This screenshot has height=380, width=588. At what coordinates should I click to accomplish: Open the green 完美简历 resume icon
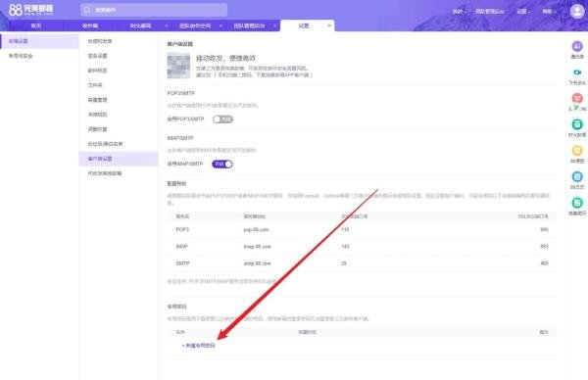(x=577, y=203)
